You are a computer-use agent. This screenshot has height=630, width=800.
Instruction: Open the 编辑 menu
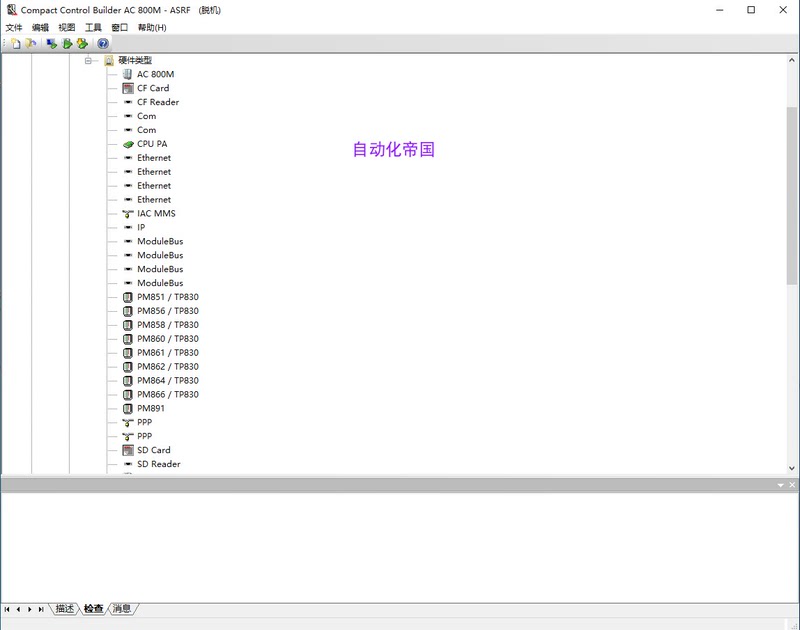(40, 28)
